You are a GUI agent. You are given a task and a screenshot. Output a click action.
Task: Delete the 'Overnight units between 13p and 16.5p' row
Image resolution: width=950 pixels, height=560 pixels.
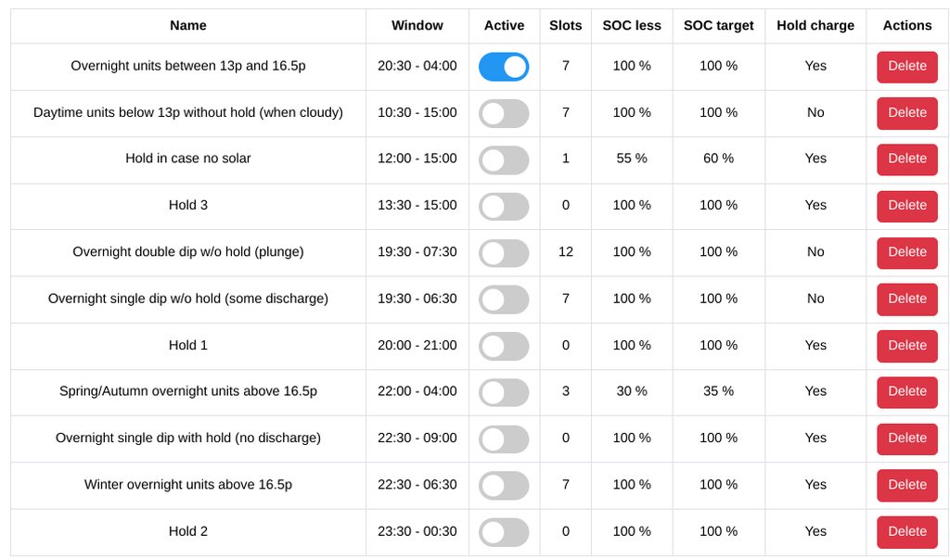(x=906, y=67)
